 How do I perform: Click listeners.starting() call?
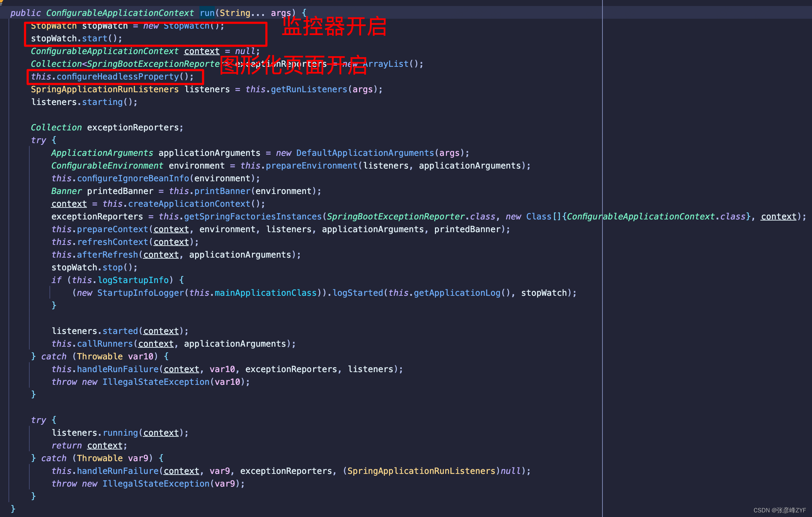point(84,102)
